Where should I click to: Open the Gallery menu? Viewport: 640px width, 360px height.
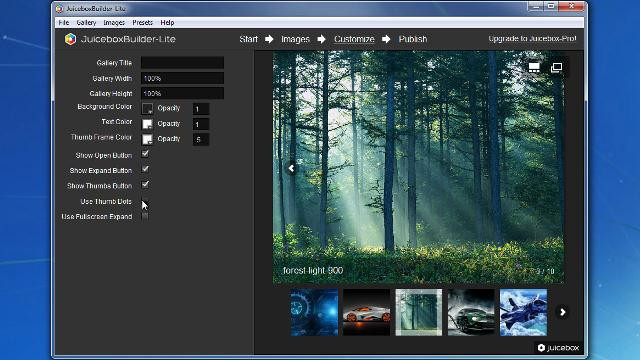tap(86, 22)
